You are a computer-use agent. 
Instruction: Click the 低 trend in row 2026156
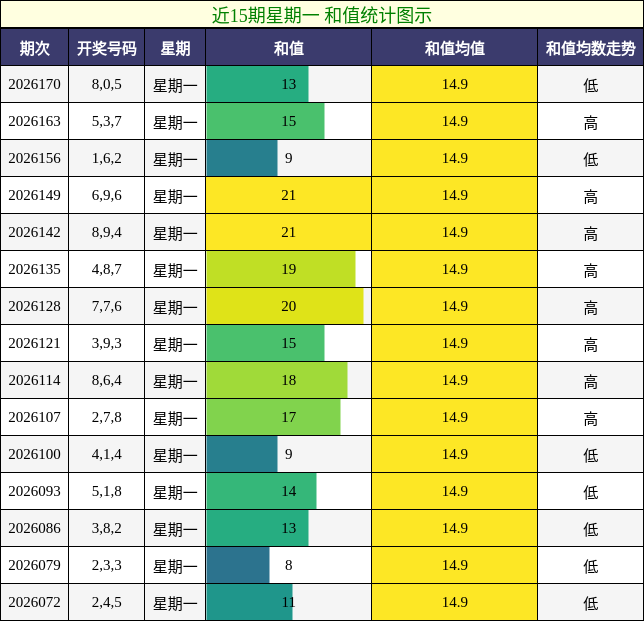pos(591,159)
